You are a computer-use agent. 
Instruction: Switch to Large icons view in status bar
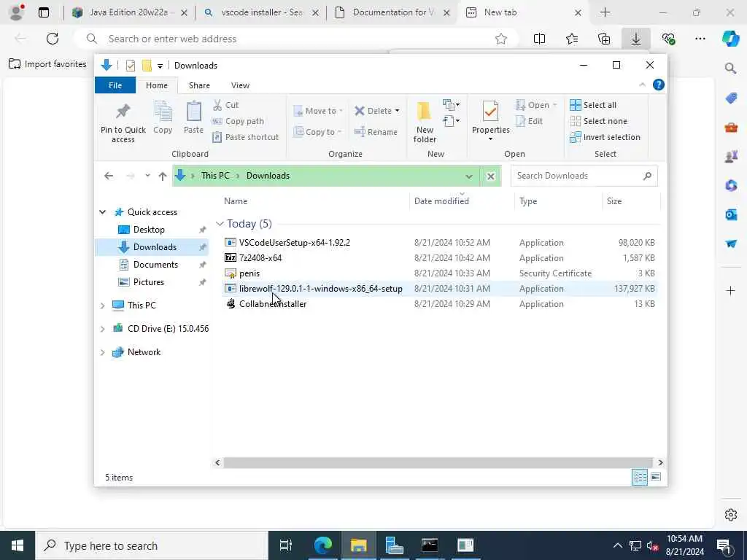click(x=656, y=477)
